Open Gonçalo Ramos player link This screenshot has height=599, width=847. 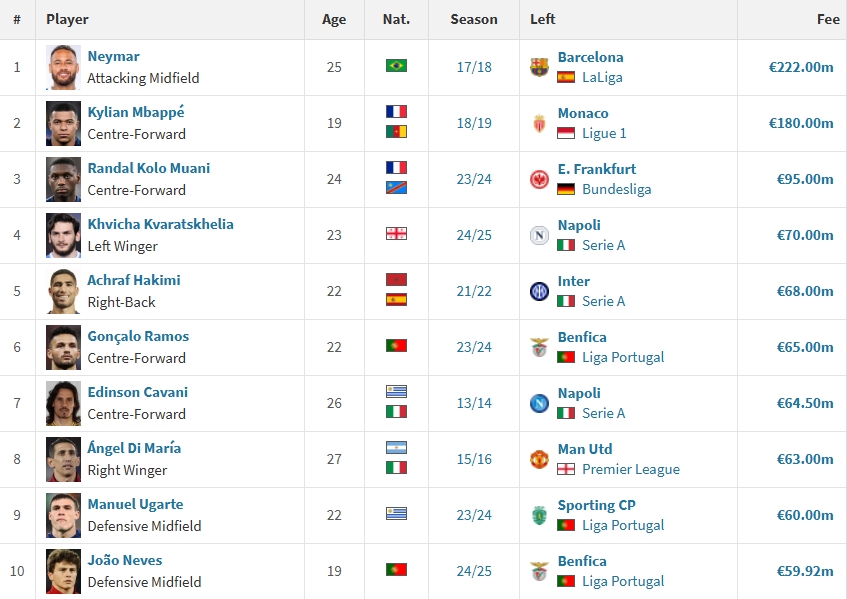[138, 336]
